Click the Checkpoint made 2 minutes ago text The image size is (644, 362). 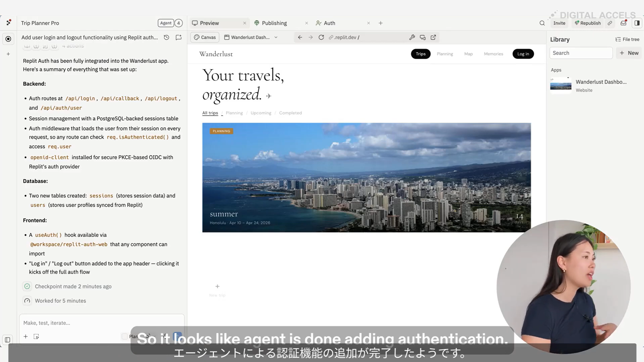coord(73,286)
